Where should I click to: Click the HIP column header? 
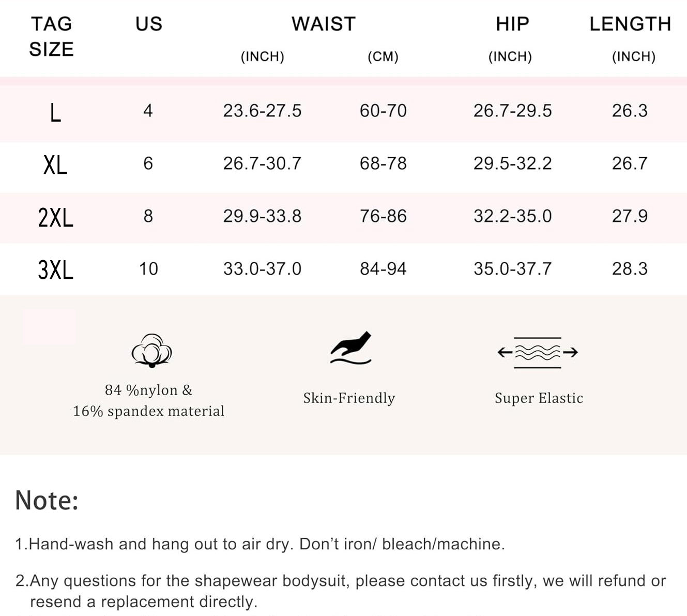512,24
